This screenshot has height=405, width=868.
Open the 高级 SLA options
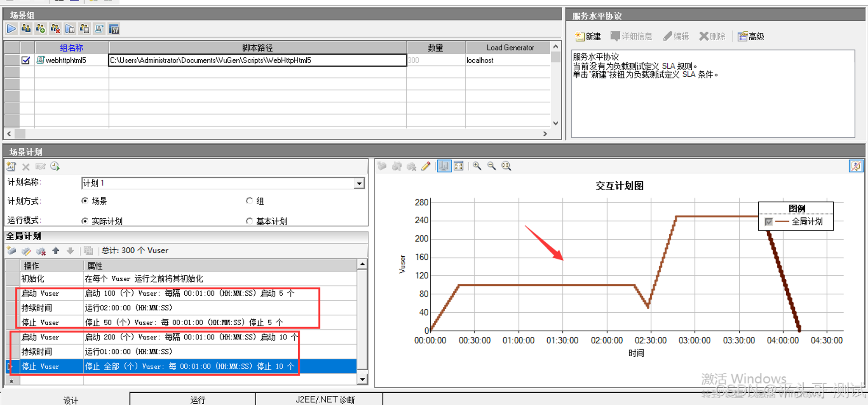pos(751,36)
